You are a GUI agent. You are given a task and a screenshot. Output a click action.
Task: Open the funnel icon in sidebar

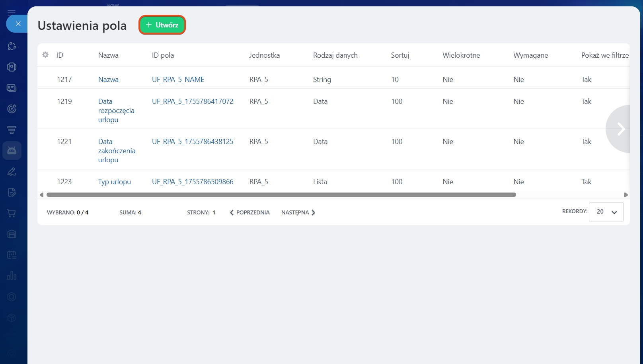pyautogui.click(x=12, y=130)
